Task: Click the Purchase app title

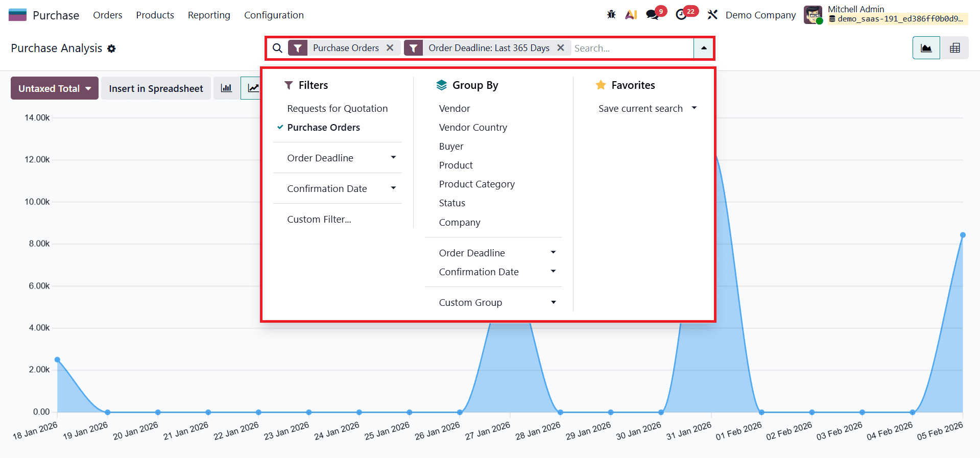Action: pos(56,15)
